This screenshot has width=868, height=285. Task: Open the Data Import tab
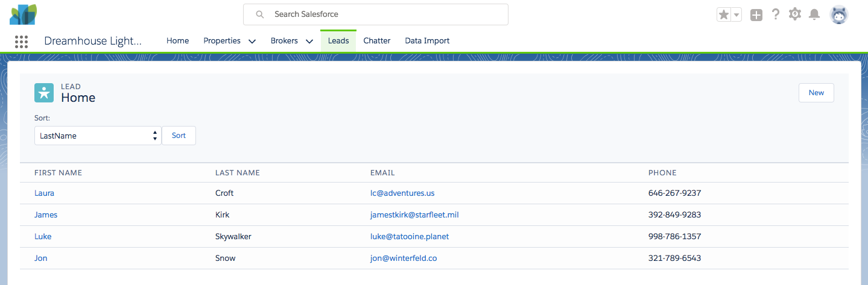click(x=427, y=41)
